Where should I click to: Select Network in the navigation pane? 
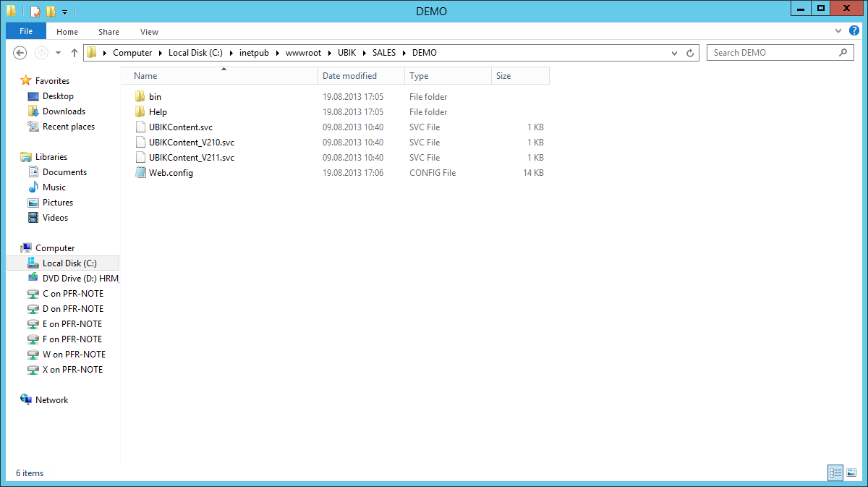[51, 400]
